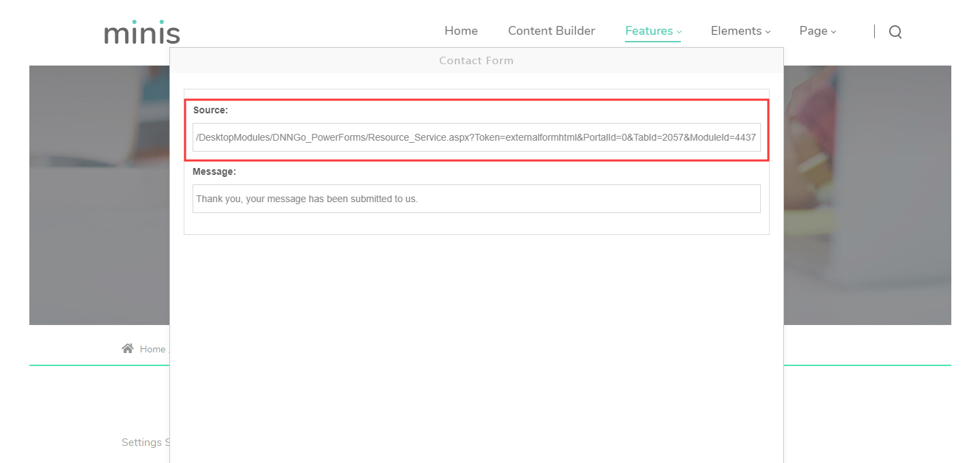Follow the Home breadcrumb link
Viewport: 980px width, 463px height.
[152, 349]
